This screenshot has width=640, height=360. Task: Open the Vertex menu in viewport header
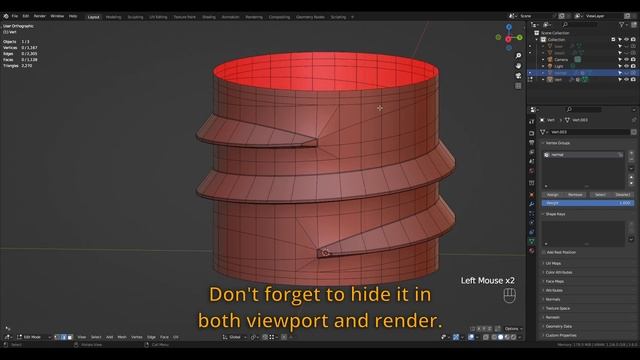tap(136, 337)
